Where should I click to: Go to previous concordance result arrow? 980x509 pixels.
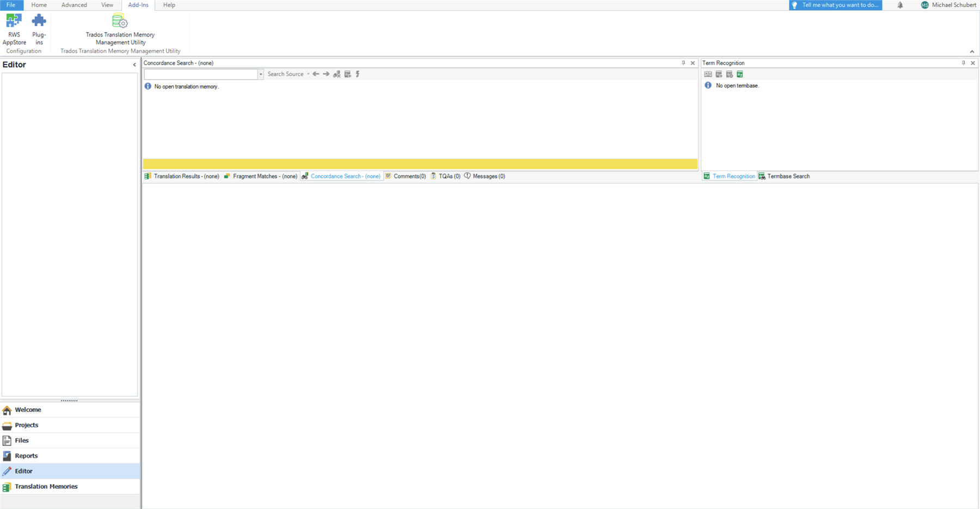316,74
